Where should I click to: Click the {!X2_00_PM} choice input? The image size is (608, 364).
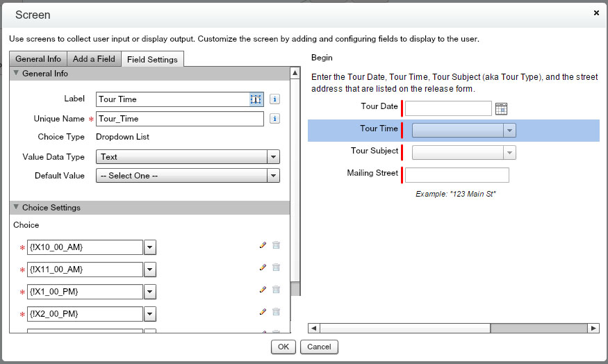click(x=85, y=314)
